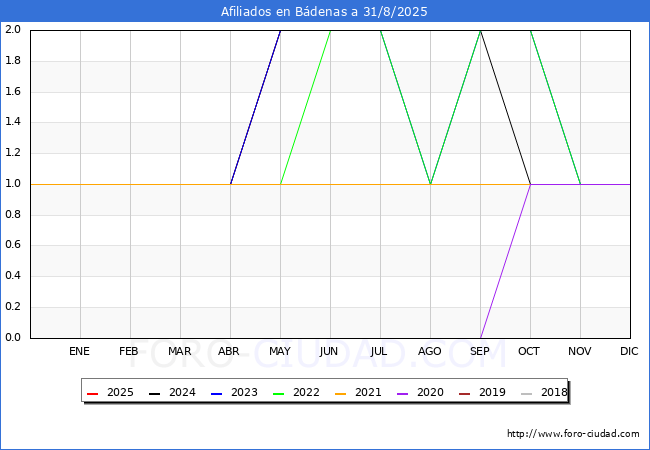Click the 1.0 value on y-axis
Viewport: 650px width, 450px height.
coord(13,184)
